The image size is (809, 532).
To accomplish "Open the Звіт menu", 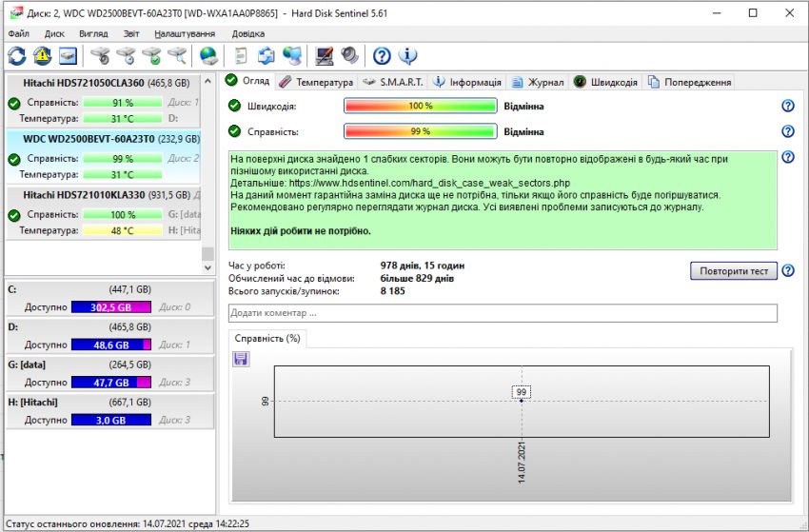I will pyautogui.click(x=131, y=33).
